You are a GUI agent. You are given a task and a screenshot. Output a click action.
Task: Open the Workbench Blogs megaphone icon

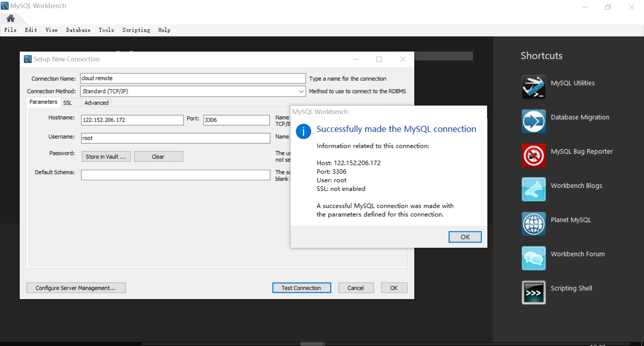pos(533,189)
